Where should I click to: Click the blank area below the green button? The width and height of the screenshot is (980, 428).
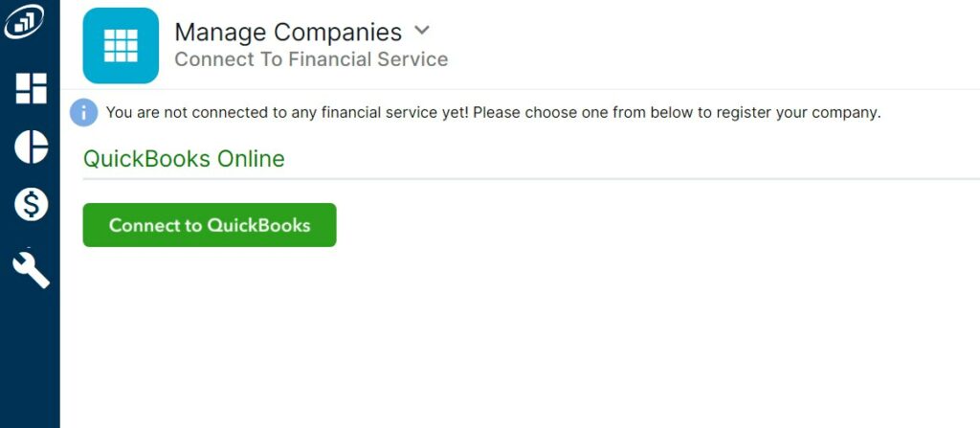coord(520,338)
